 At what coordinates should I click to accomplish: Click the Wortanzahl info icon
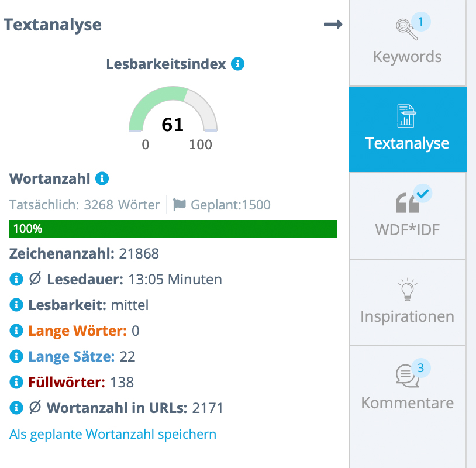pyautogui.click(x=103, y=178)
